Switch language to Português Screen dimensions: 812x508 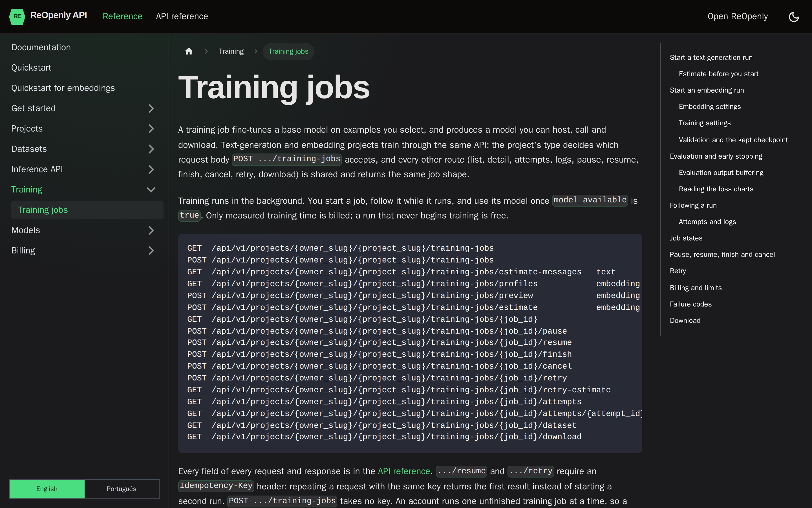click(122, 489)
